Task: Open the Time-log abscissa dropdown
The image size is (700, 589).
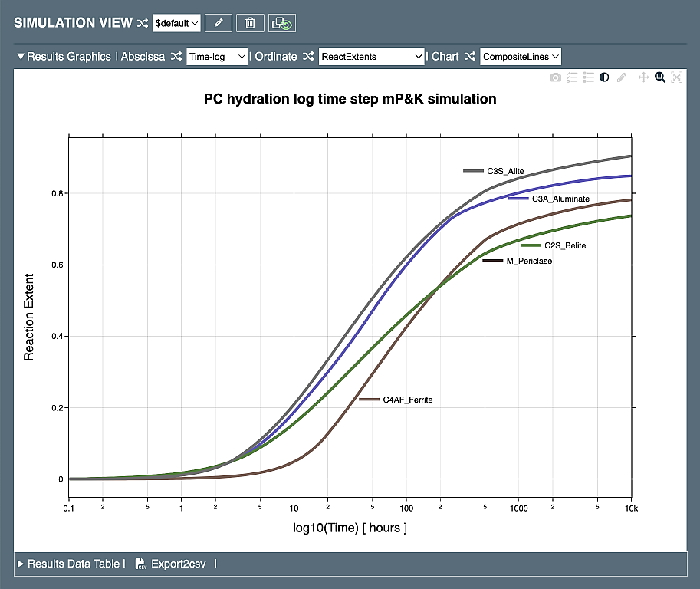Action: (x=217, y=56)
